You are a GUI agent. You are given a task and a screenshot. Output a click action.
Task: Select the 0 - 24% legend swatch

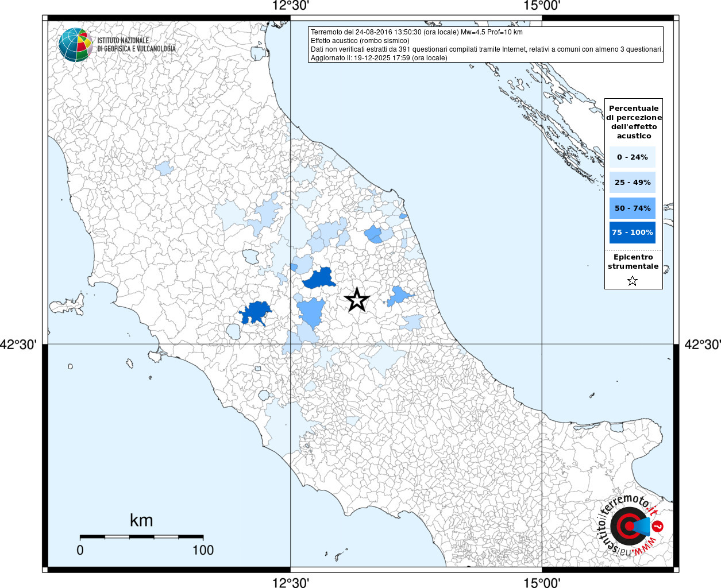coord(633,157)
